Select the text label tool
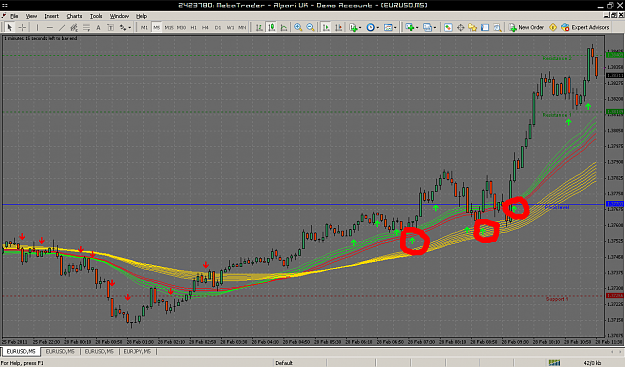This screenshot has width=625, height=367. 110,27
